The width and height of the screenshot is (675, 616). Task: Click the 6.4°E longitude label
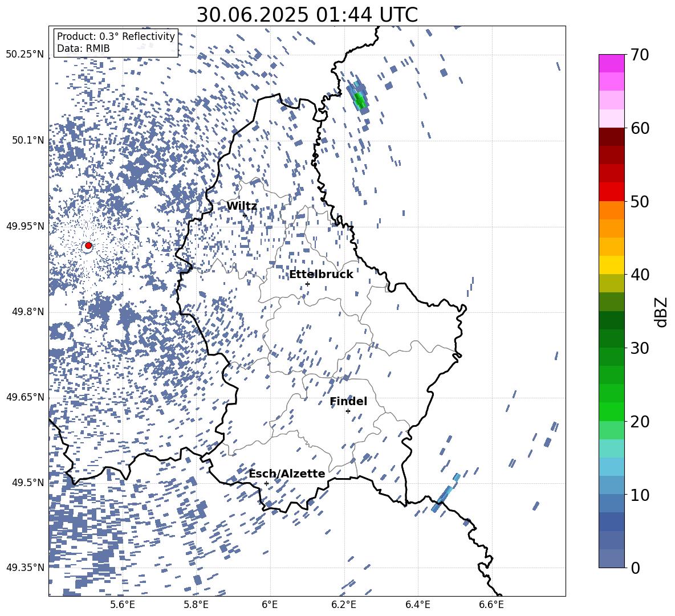click(417, 605)
